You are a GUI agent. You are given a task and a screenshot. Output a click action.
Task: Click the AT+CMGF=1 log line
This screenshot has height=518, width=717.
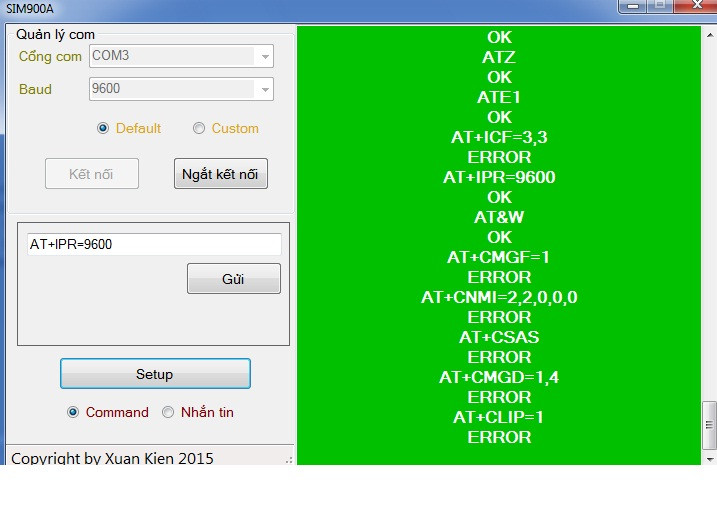[498, 257]
